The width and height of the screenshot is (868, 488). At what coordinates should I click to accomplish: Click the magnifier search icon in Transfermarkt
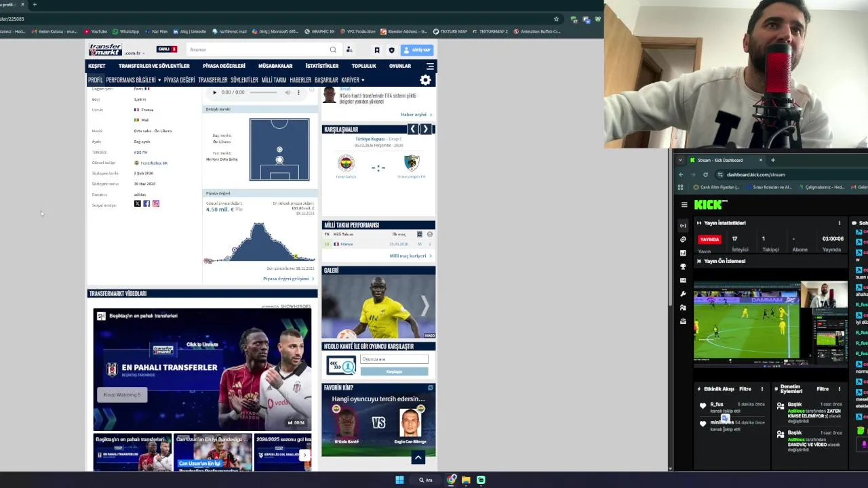coord(333,49)
